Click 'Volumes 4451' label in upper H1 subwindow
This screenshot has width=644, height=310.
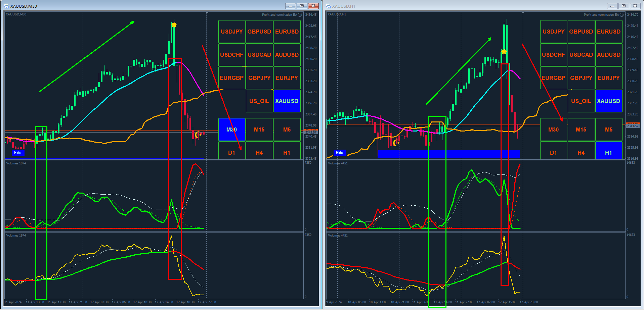pyautogui.click(x=338, y=163)
